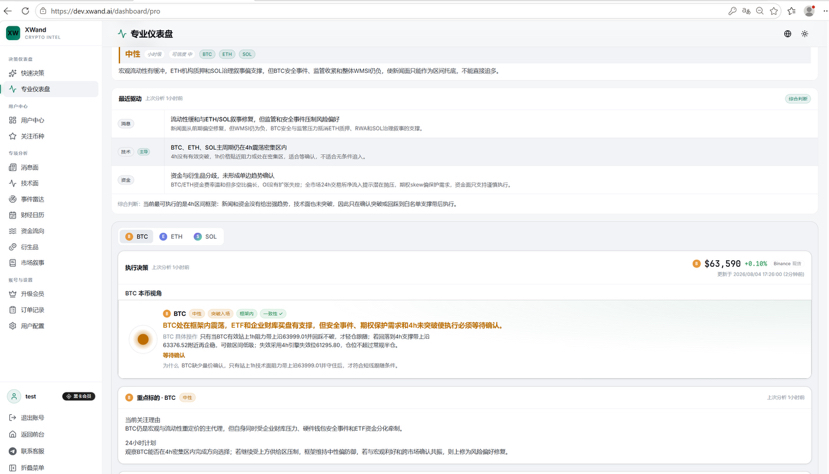Screen dimensions: 829x474
Task: Click the 技术 tag in the drivers list
Action: 126,152
